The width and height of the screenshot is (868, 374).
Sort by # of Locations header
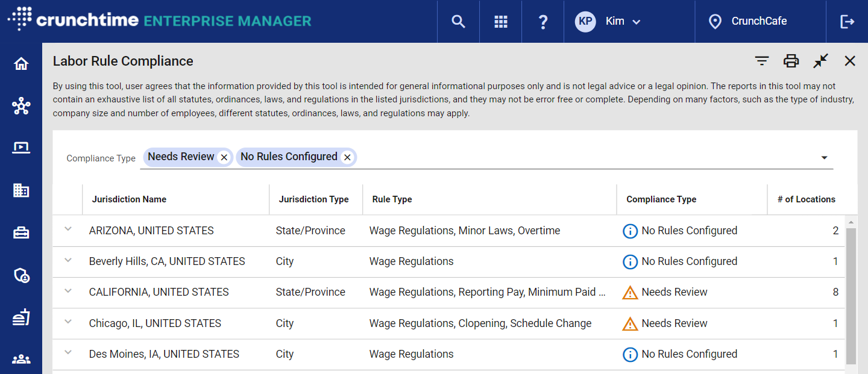click(807, 199)
